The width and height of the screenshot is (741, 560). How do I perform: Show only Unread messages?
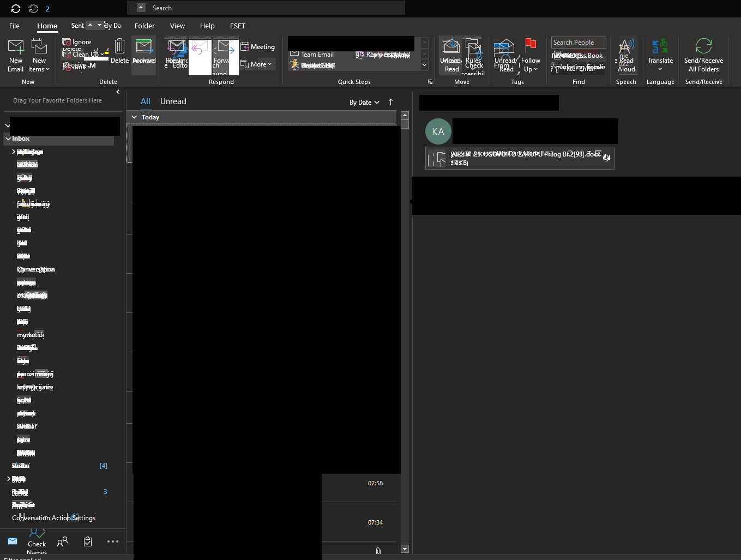pyautogui.click(x=173, y=101)
